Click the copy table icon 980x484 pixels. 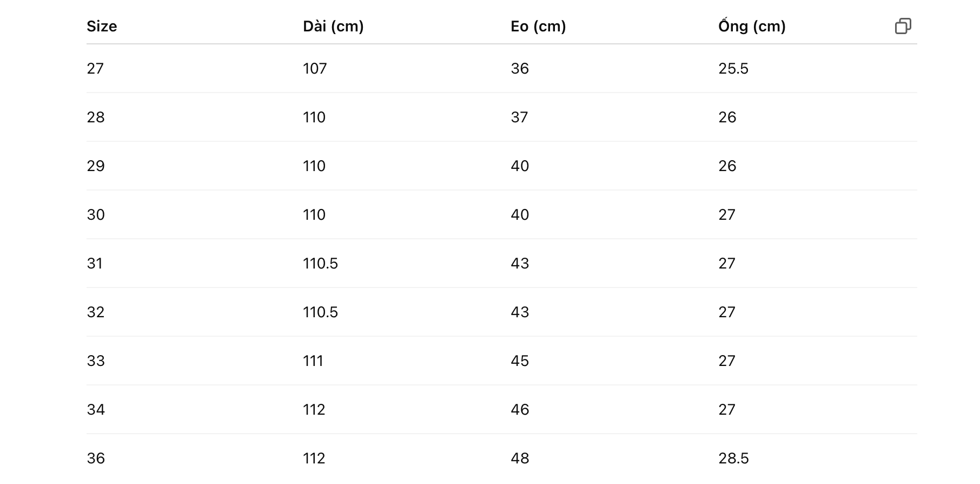point(903,26)
